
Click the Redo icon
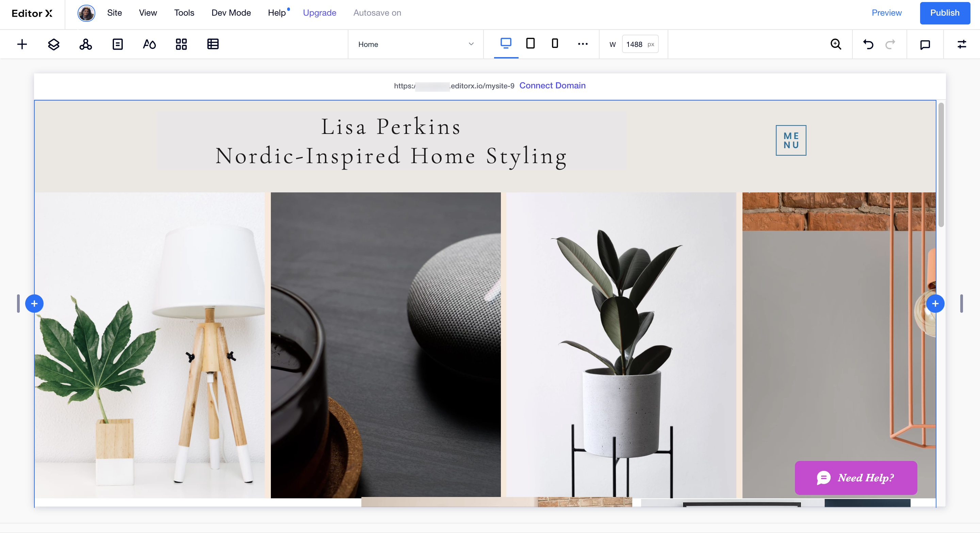(890, 44)
